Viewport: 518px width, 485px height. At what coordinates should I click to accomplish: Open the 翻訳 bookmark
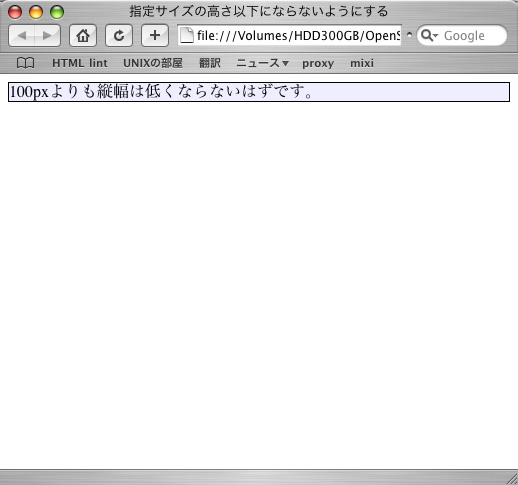pos(210,63)
